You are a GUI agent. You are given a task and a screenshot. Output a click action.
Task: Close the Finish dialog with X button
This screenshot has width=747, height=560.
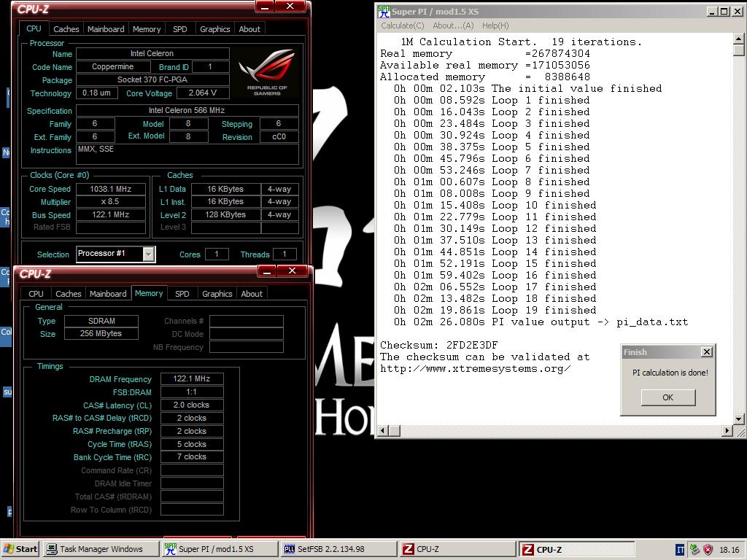pos(706,352)
